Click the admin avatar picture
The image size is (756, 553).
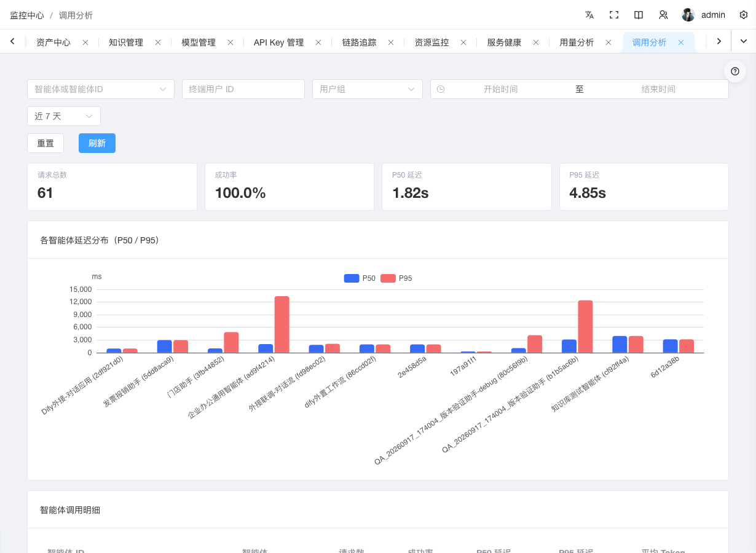coord(688,15)
